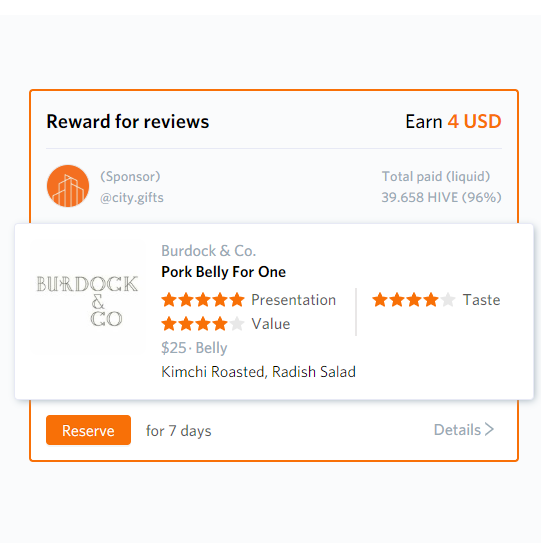Screen dimensions: 543x543
Task: Expand details using the chevron arrow
Action: coord(489,430)
